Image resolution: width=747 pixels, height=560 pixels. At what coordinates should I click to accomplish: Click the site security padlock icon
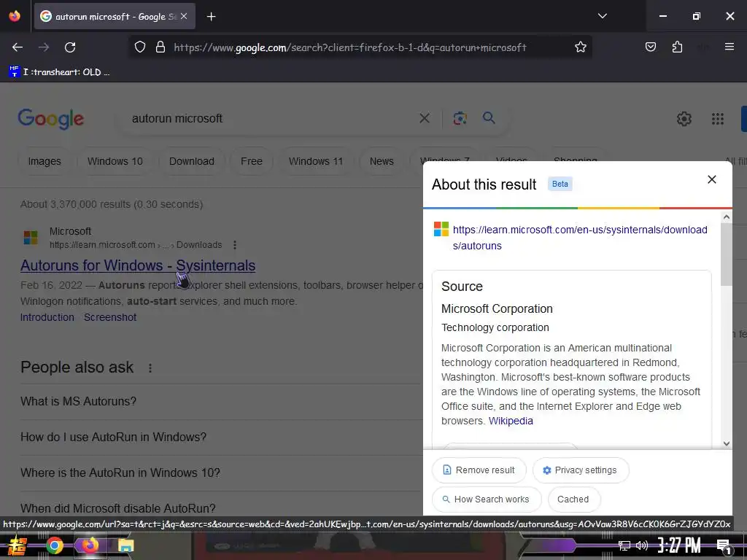(160, 47)
